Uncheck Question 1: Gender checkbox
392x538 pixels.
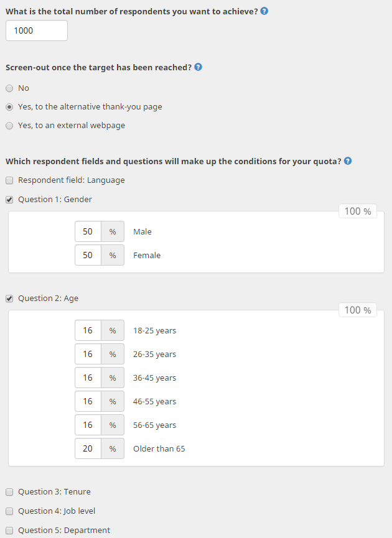pos(9,200)
